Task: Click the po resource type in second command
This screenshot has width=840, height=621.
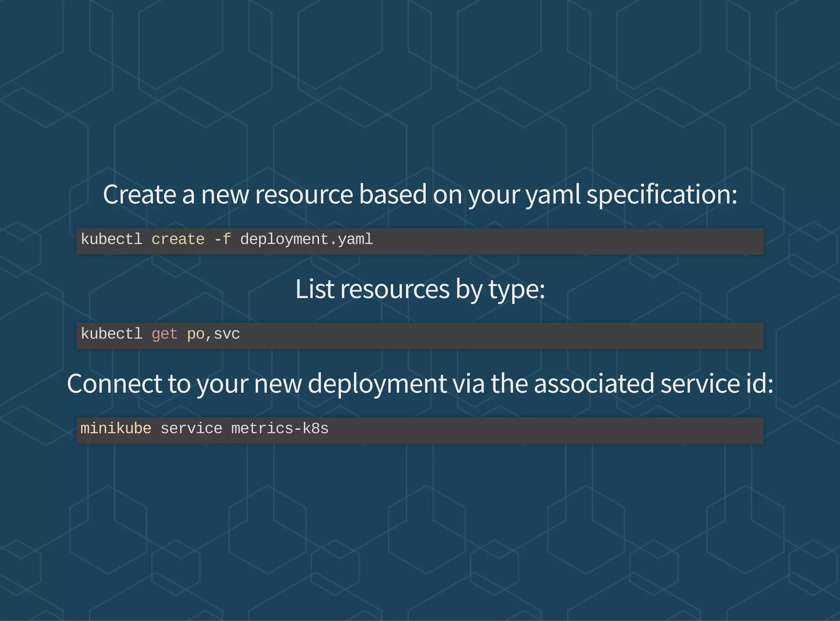Action: pyautogui.click(x=195, y=334)
